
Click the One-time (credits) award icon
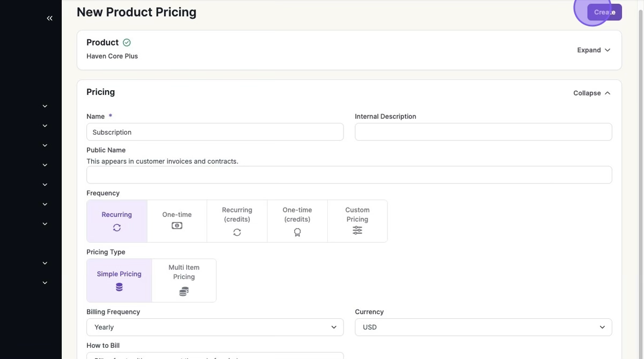tap(297, 232)
